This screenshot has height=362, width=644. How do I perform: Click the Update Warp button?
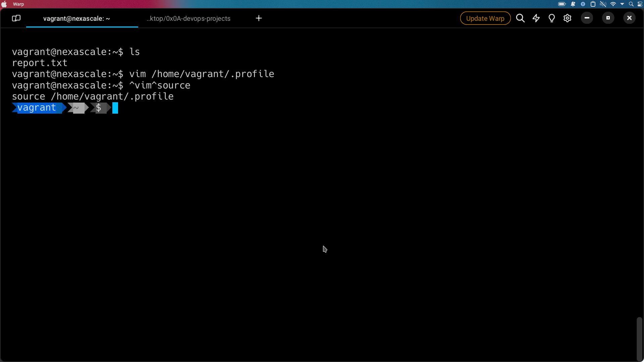tap(485, 18)
